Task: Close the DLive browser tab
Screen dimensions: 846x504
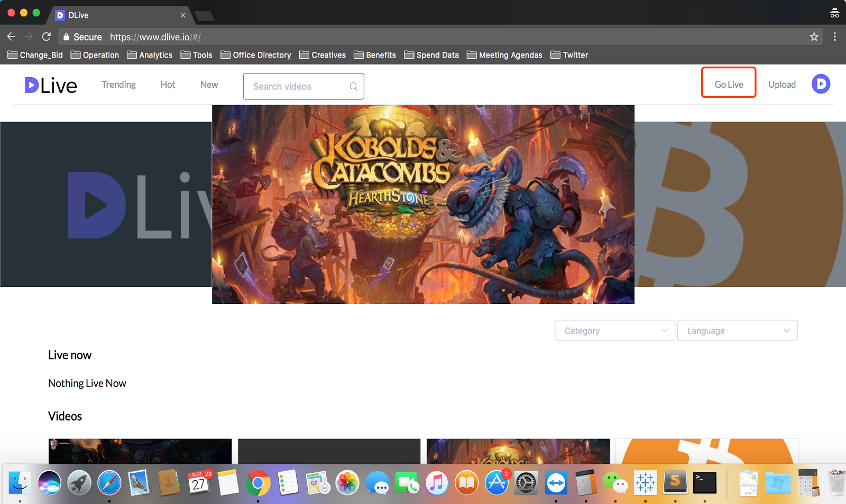Action: coord(183,15)
